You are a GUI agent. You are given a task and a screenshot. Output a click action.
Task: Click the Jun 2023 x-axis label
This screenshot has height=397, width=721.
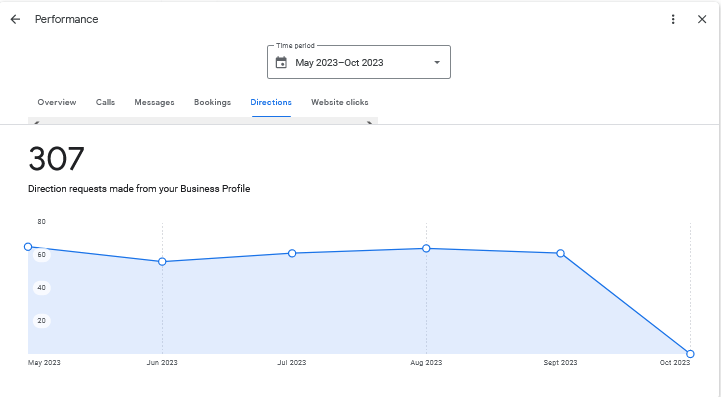(x=162, y=362)
